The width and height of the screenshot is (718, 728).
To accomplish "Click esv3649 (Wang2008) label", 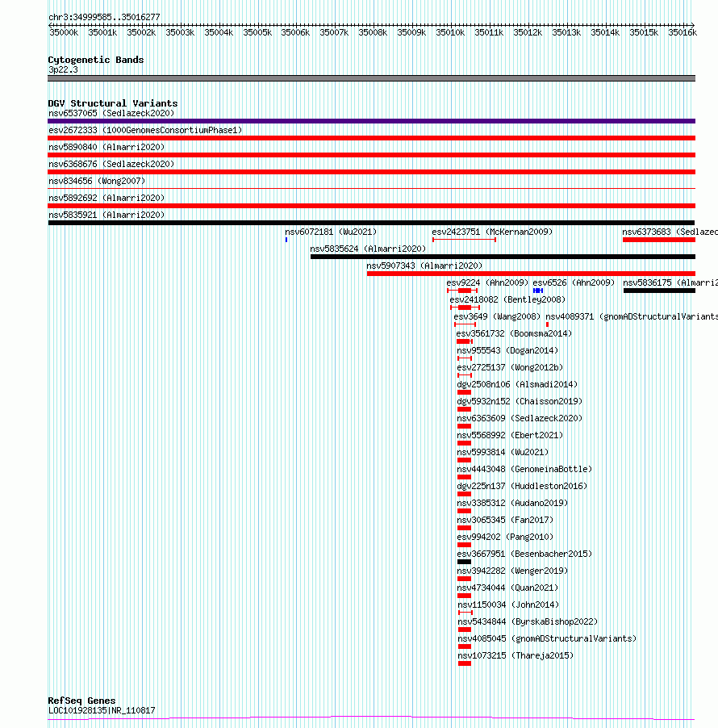I will tap(497, 316).
